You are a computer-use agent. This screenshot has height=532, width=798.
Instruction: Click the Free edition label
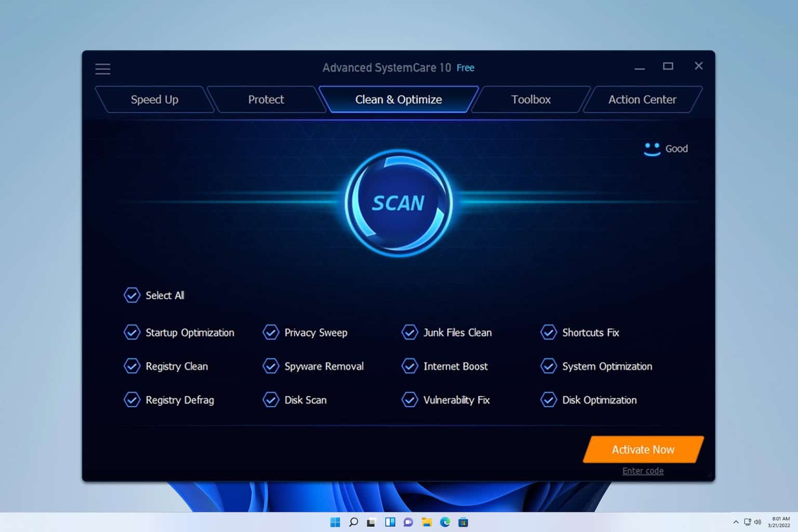coord(465,68)
